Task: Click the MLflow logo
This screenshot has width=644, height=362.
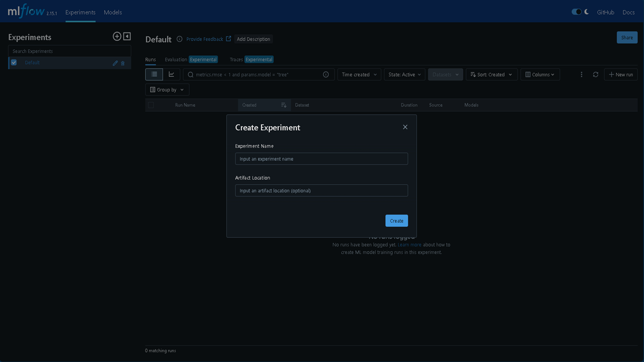Action: click(26, 11)
